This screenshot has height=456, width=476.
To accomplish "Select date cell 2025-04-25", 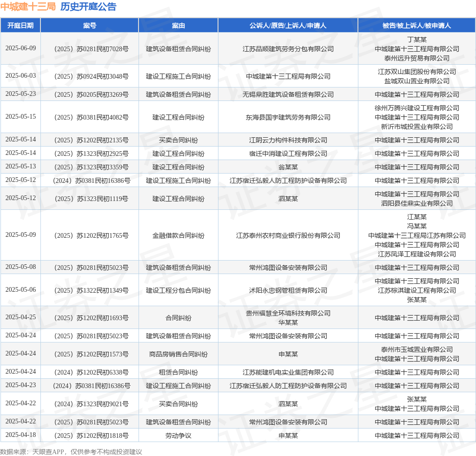I will click(20, 317).
